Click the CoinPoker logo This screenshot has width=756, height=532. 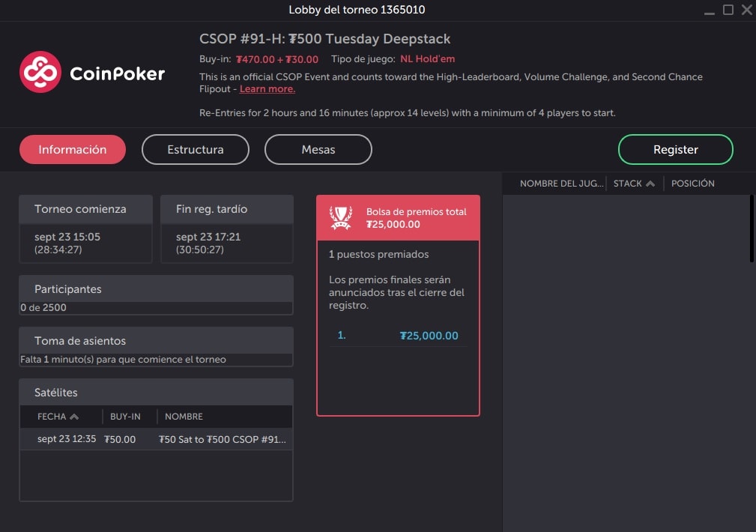click(x=90, y=73)
